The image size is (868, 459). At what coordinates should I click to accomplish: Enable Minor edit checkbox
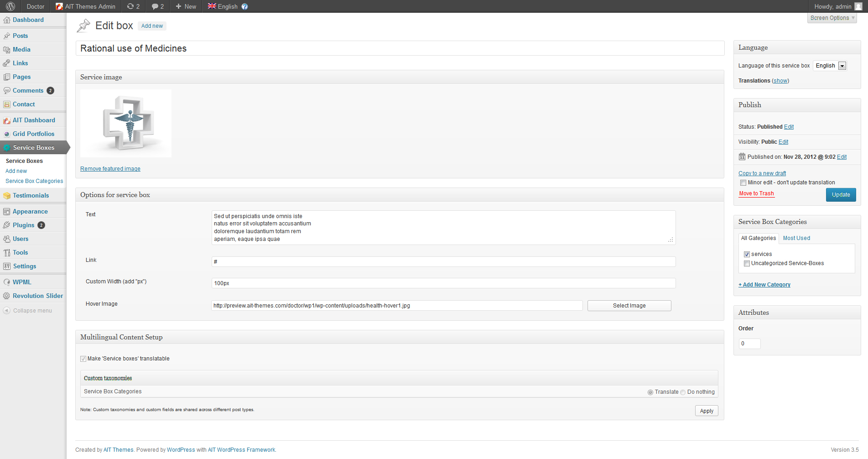tap(743, 183)
